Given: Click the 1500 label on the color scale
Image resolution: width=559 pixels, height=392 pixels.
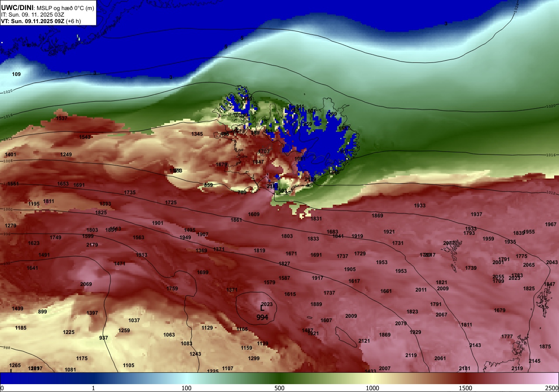Looking at the screenshot, I should coord(466,388).
